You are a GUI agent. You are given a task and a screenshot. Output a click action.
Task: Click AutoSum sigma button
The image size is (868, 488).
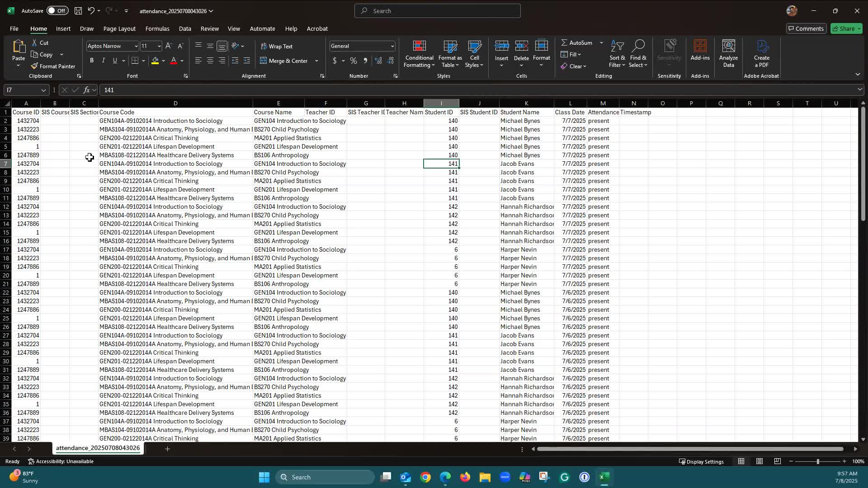[576, 42]
